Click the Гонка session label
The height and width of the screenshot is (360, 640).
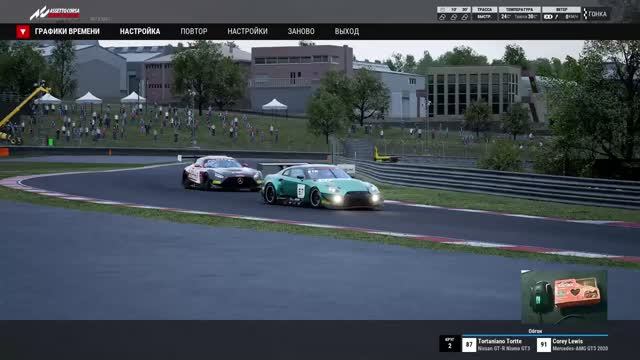point(597,14)
